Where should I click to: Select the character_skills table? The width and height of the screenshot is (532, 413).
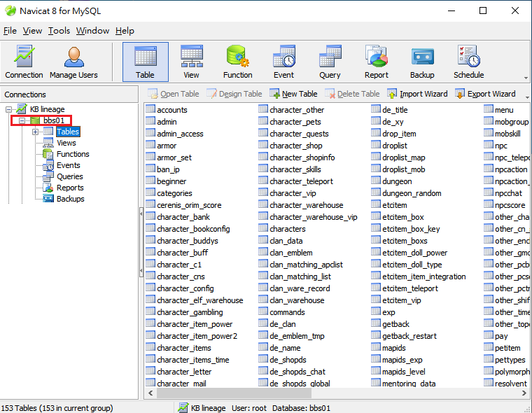tap(290, 169)
